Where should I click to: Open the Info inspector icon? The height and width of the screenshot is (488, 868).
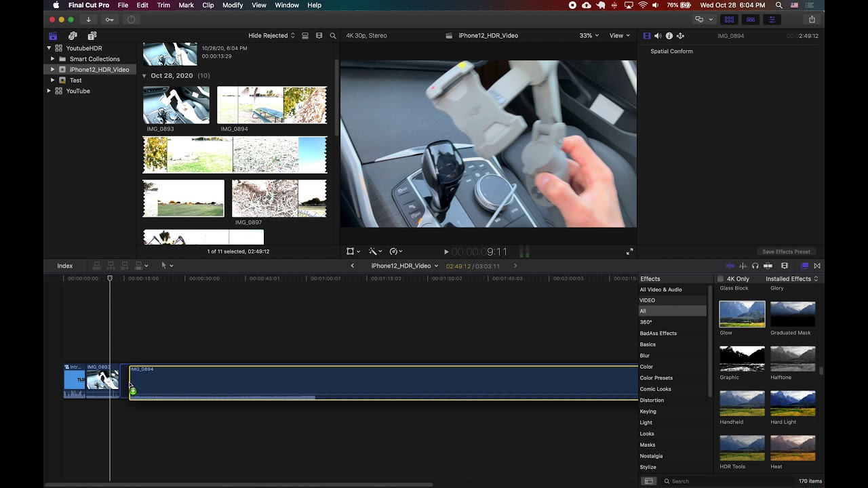669,36
